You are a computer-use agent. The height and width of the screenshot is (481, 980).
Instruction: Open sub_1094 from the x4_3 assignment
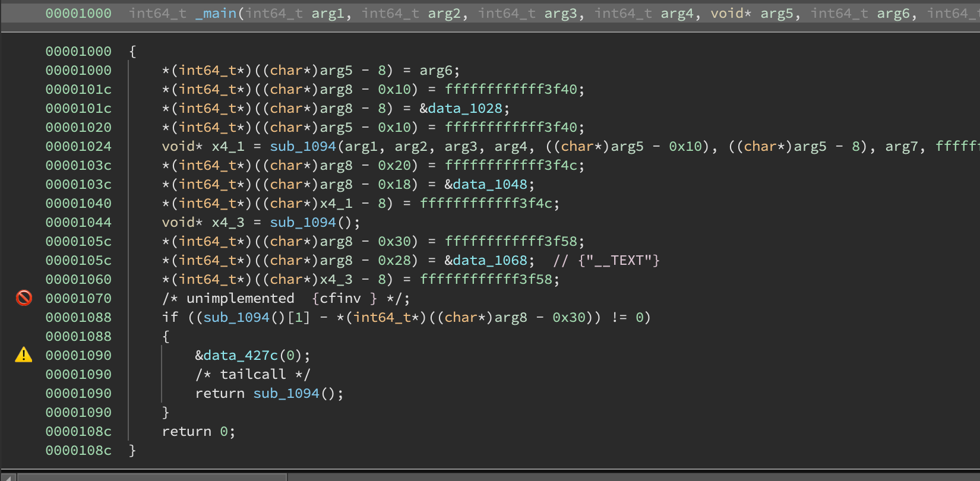point(303,222)
